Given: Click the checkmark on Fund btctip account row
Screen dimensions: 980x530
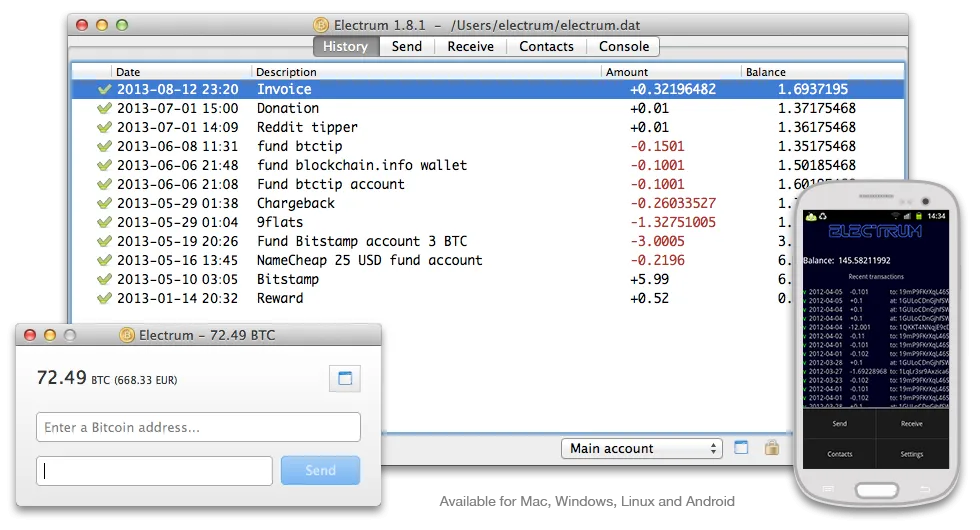Looking at the screenshot, I should (x=104, y=184).
